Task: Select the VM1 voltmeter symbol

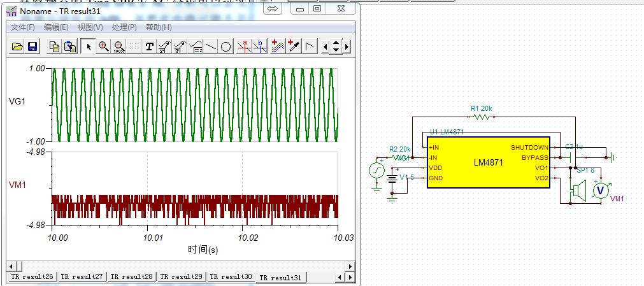Action: tap(601, 190)
